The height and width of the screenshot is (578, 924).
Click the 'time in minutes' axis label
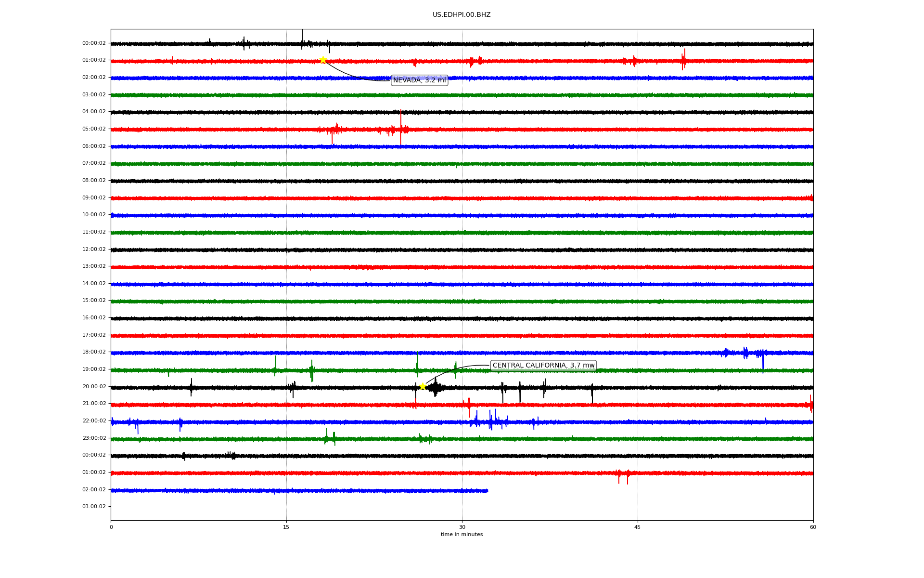click(462, 535)
